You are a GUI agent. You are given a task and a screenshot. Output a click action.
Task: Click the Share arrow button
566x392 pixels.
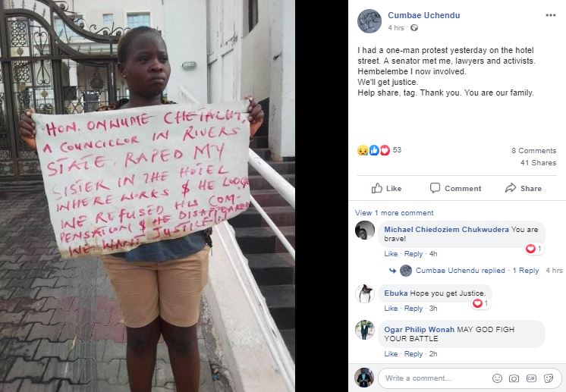[524, 188]
